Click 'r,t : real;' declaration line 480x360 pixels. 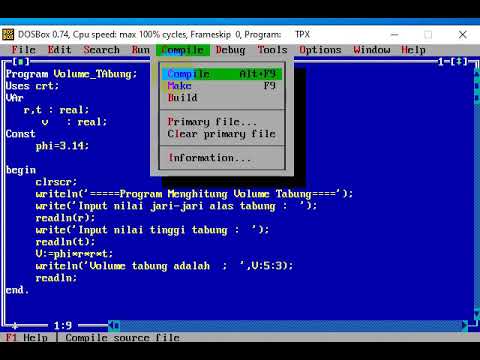click(x=56, y=110)
